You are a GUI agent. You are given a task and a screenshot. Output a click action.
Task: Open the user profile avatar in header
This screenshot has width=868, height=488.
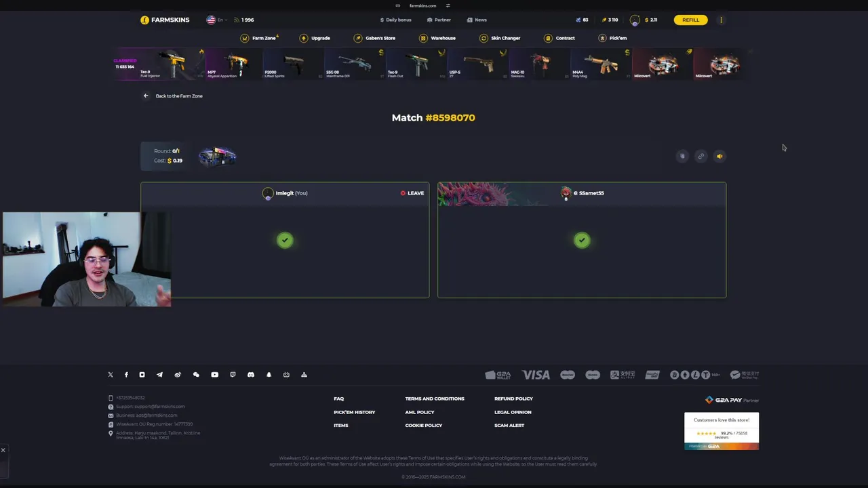pos(635,20)
